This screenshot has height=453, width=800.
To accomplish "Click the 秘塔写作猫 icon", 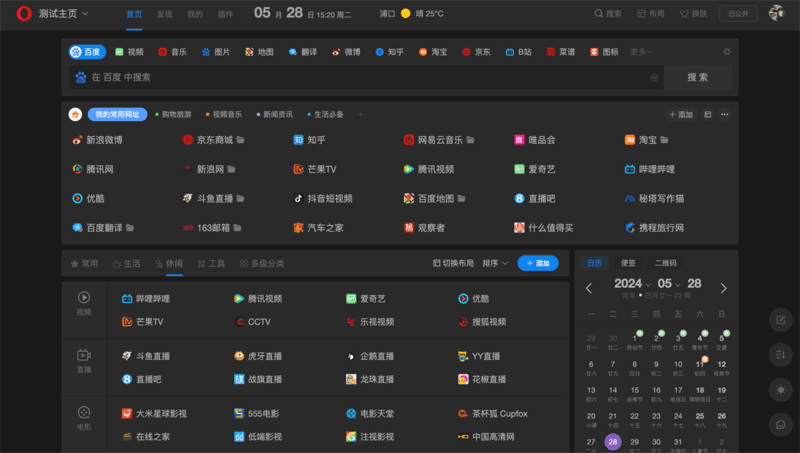I will [630, 198].
